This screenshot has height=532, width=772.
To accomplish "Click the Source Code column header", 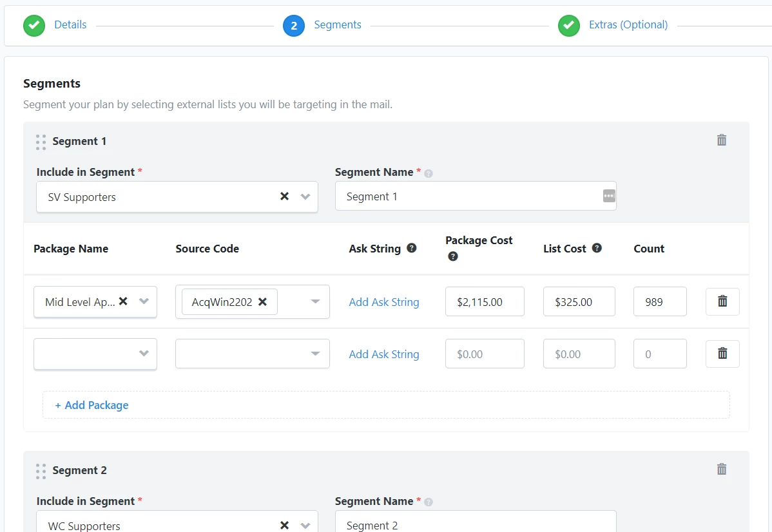I will [207, 249].
